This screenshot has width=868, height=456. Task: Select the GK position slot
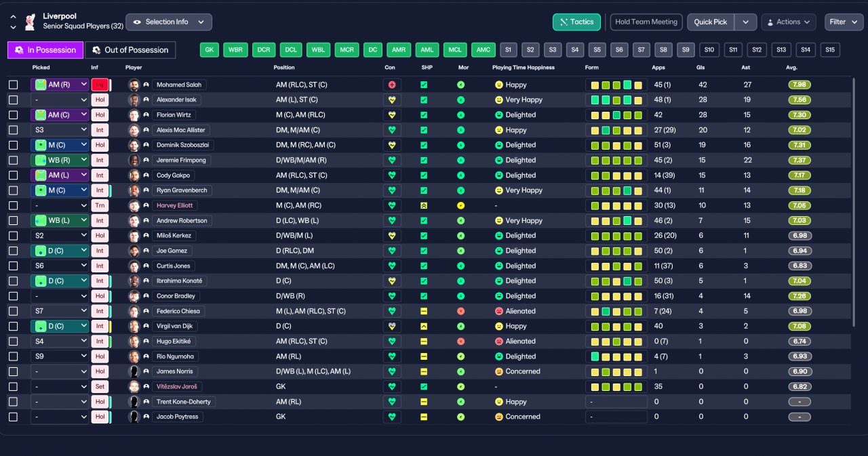[210, 49]
